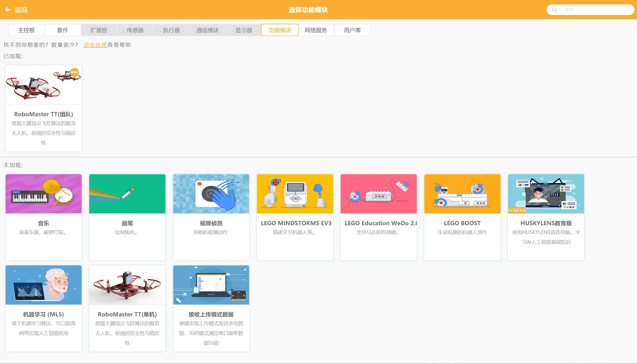The height and width of the screenshot is (364, 637).
Task: Click the 绘制角色 description
Action: (126, 233)
